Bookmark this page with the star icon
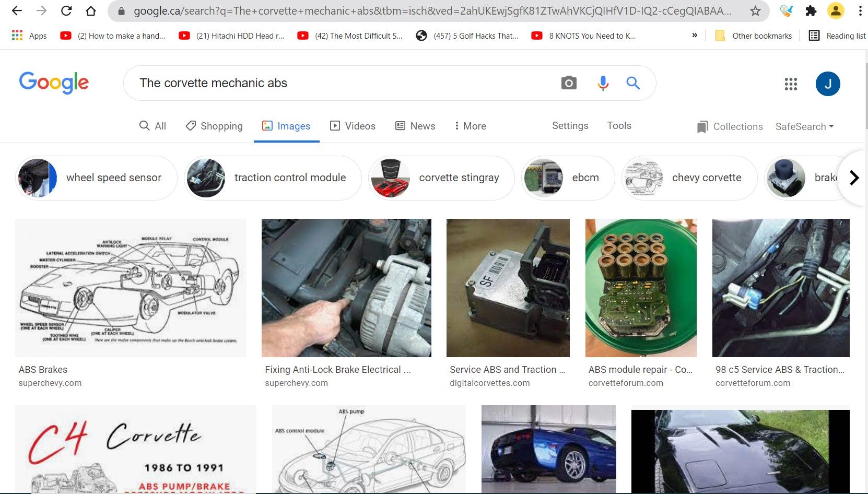The image size is (868, 494). point(755,10)
